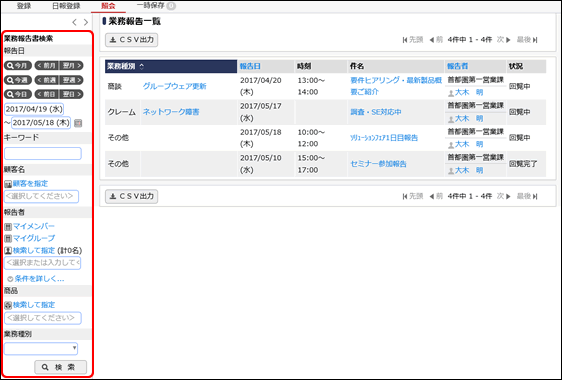Go to 前 page in top pager

click(436, 40)
